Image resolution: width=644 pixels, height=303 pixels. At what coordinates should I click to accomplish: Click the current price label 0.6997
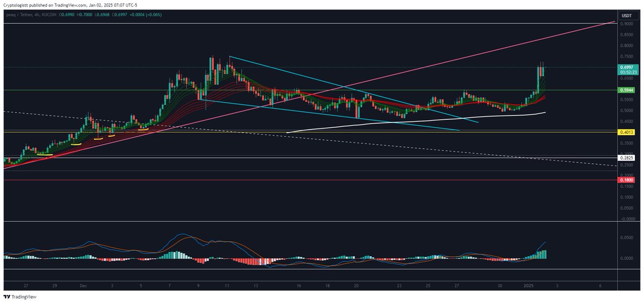pos(626,67)
